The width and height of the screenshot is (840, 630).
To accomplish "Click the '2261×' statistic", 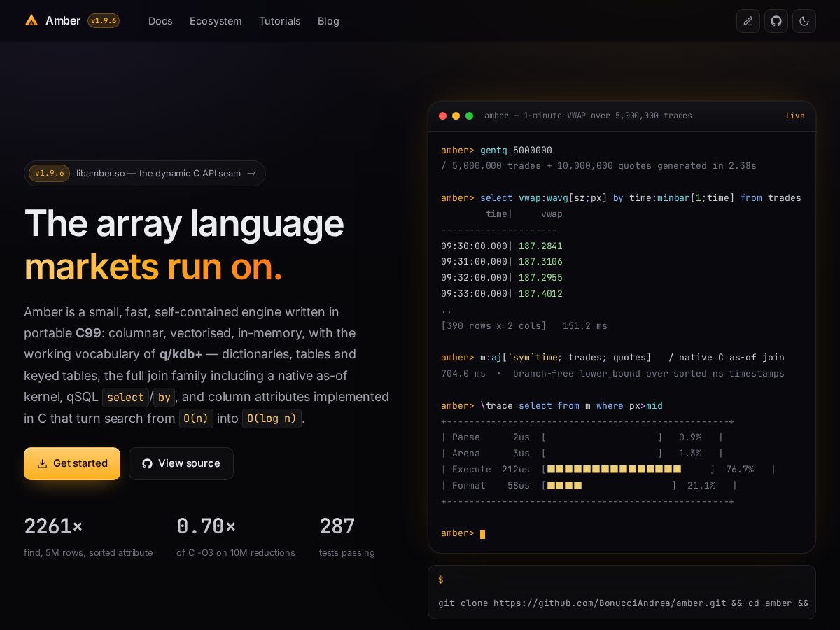I will [x=53, y=526].
